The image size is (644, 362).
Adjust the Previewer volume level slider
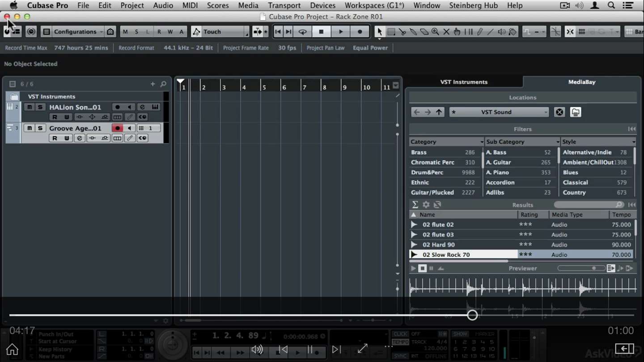click(x=580, y=268)
